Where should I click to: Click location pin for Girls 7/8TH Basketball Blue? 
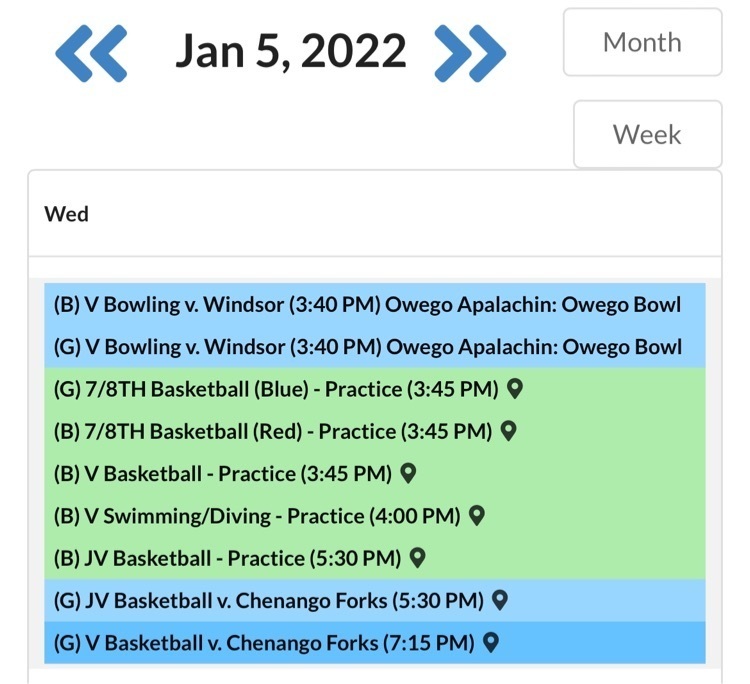tap(516, 388)
